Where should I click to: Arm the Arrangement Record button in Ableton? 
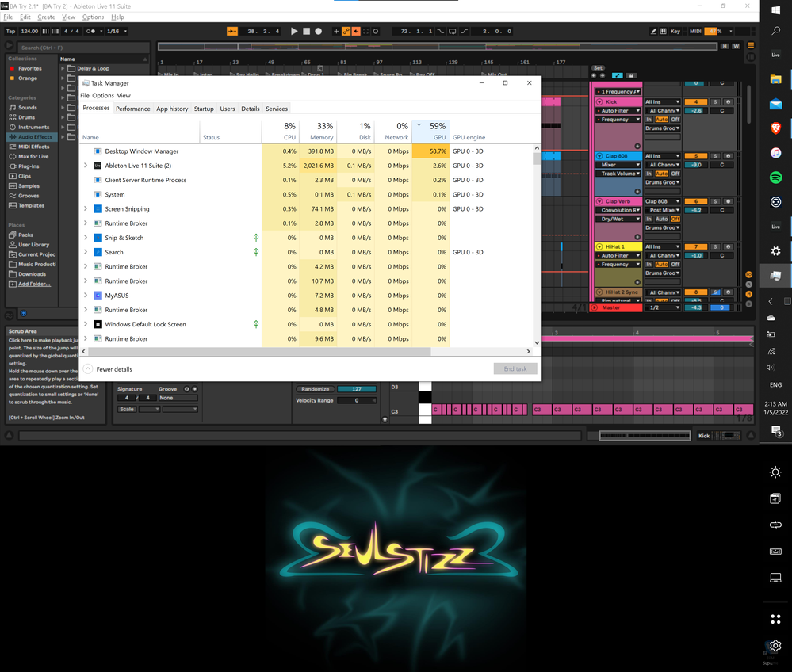[318, 32]
